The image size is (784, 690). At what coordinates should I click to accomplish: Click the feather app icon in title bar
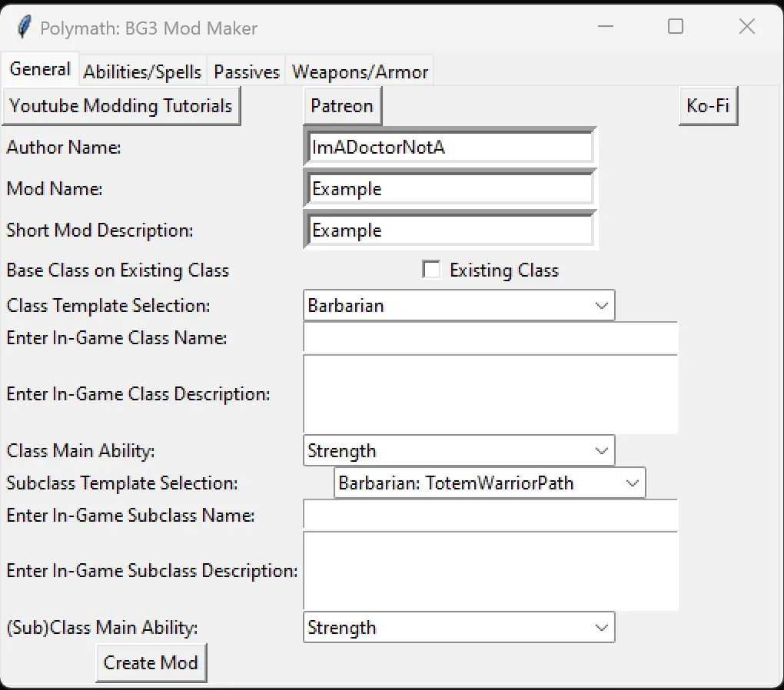click(x=24, y=27)
